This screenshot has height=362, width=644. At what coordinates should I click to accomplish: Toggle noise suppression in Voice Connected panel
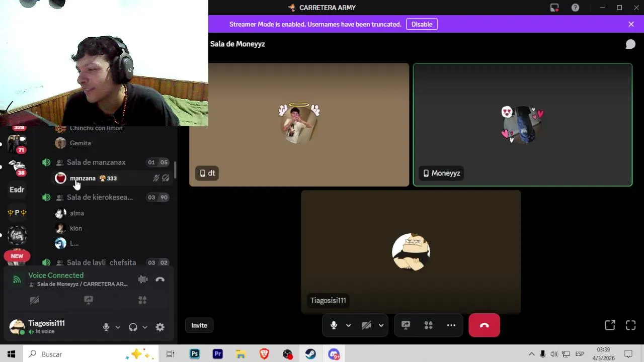pos(143,280)
